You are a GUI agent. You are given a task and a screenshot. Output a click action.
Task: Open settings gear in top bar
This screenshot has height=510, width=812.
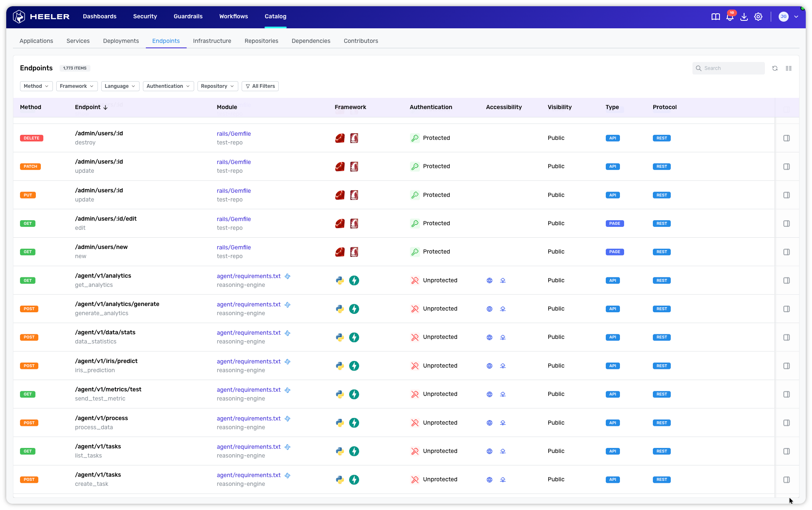[758, 17]
